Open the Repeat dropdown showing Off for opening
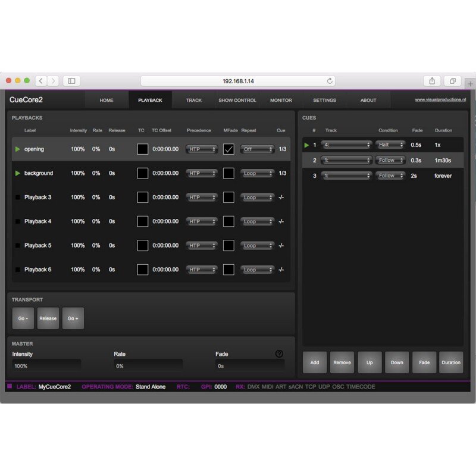 258,149
